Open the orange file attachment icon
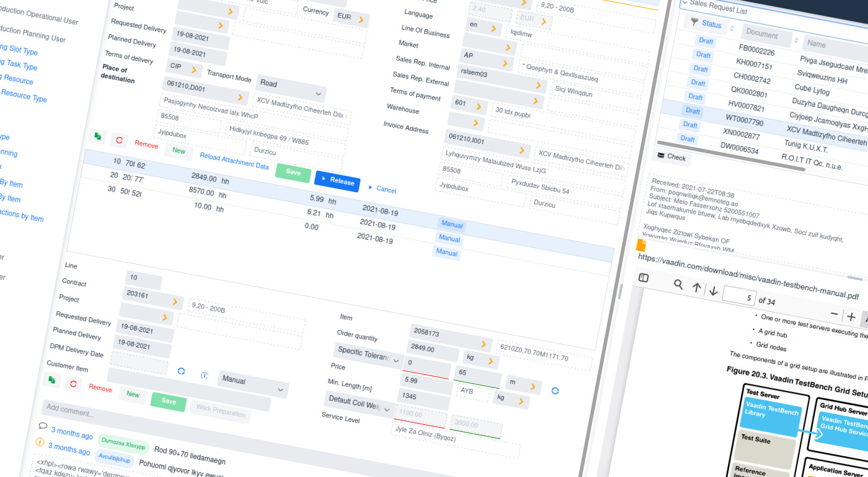The height and width of the screenshot is (477, 868). coord(641,246)
